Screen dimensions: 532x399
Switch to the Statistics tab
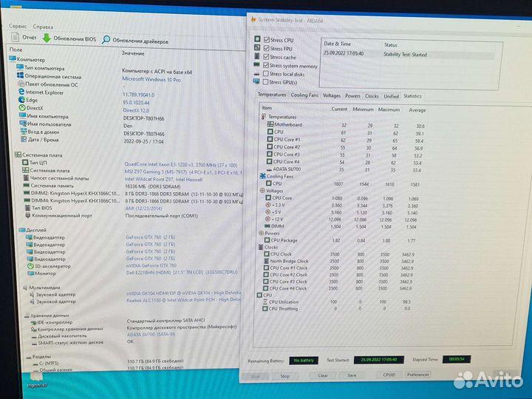click(x=412, y=96)
